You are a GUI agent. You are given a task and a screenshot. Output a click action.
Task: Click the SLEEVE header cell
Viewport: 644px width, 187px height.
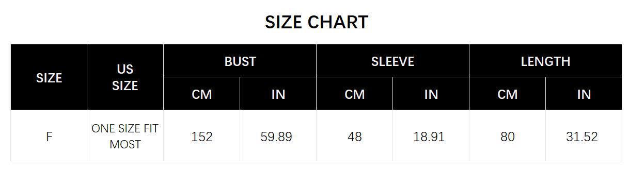392,61
